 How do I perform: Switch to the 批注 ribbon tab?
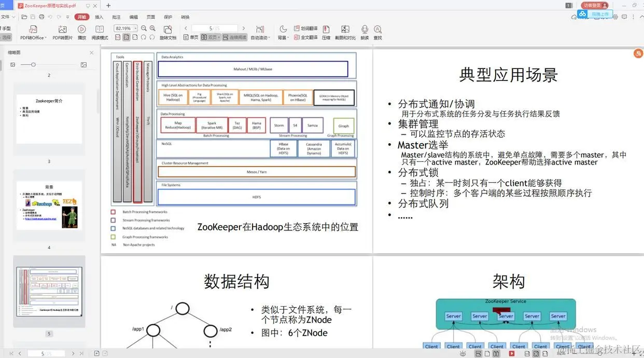click(x=116, y=17)
